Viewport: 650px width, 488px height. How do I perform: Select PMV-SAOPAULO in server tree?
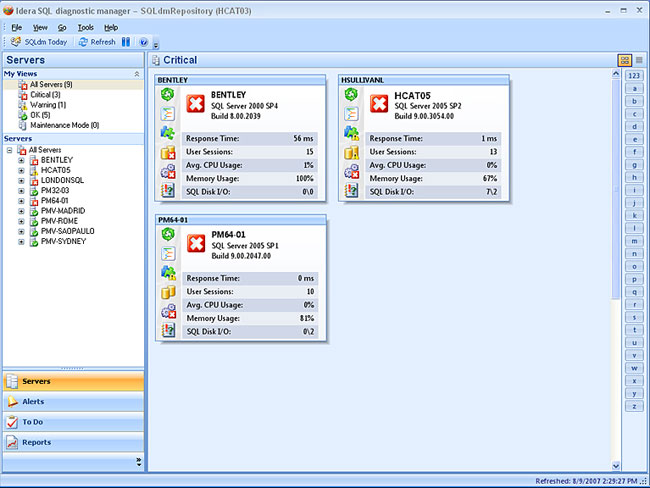click(67, 231)
